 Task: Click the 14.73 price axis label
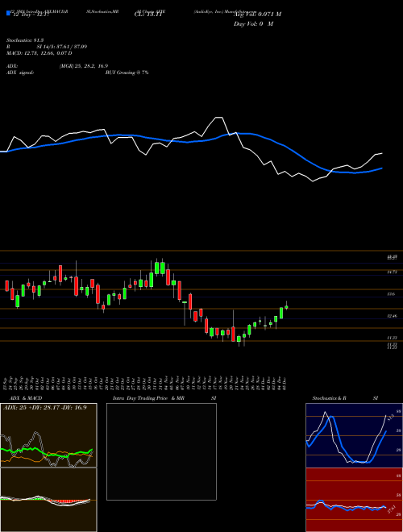coord(393,272)
